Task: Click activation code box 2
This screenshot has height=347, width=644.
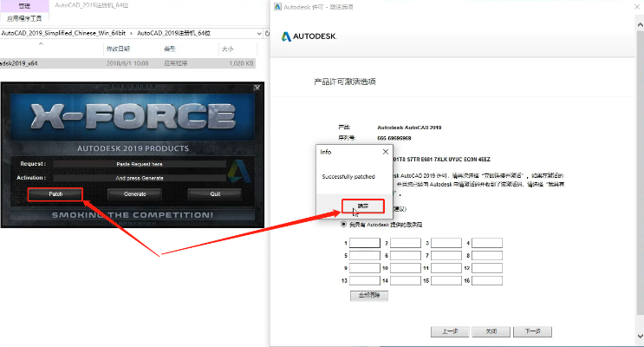Action: [x=406, y=243]
